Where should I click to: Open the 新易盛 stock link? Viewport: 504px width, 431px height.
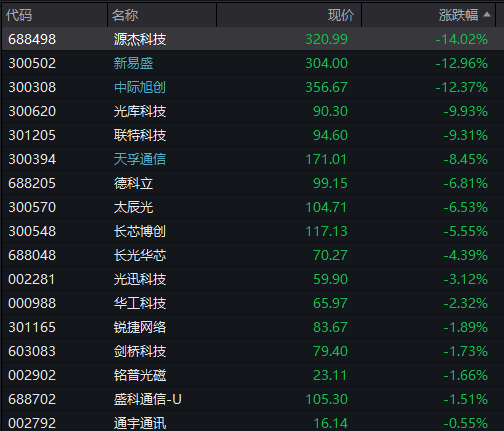tap(133, 63)
